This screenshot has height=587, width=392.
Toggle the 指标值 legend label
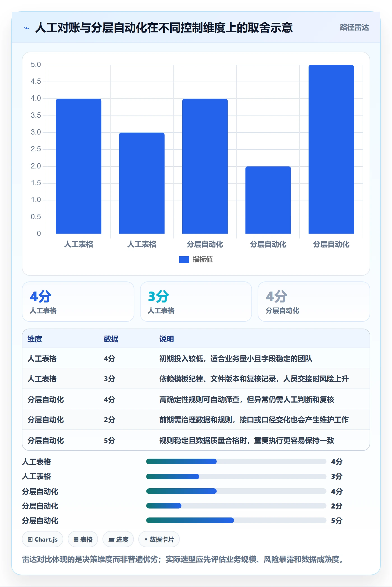coord(202,260)
